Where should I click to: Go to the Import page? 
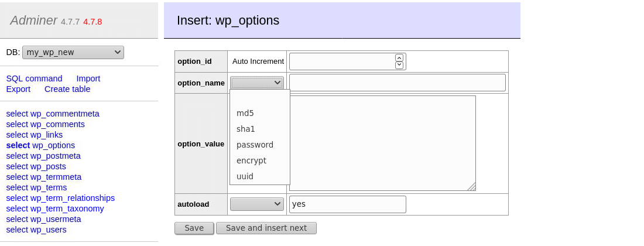point(88,78)
